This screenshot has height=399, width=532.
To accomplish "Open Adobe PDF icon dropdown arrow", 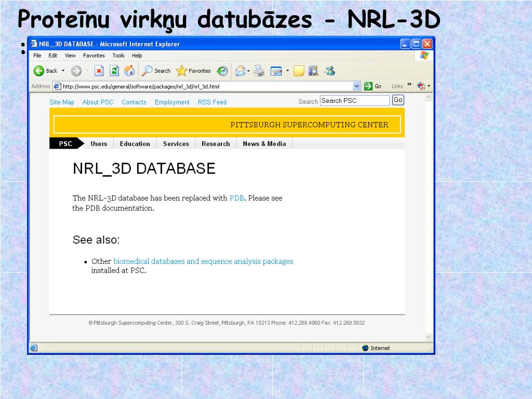I will pyautogui.click(x=429, y=86).
